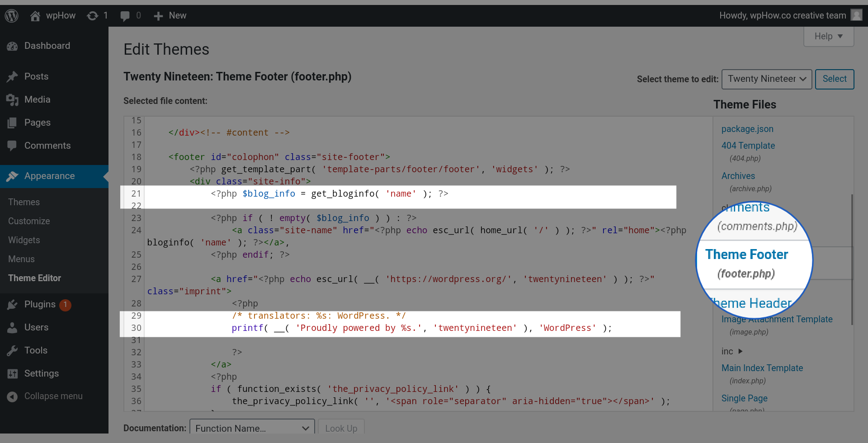The height and width of the screenshot is (443, 868).
Task: Open the Menus submenu
Action: tap(21, 259)
